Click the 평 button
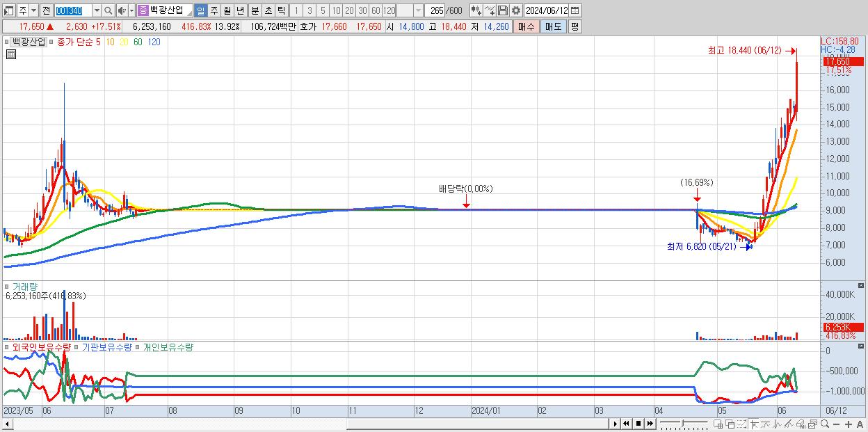The height and width of the screenshot is (432, 868). pos(574,26)
